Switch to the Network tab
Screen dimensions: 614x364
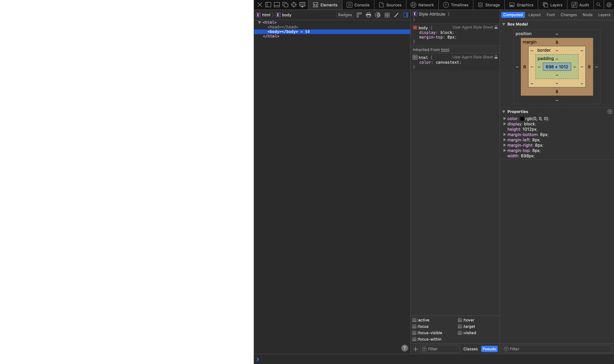tap(422, 5)
